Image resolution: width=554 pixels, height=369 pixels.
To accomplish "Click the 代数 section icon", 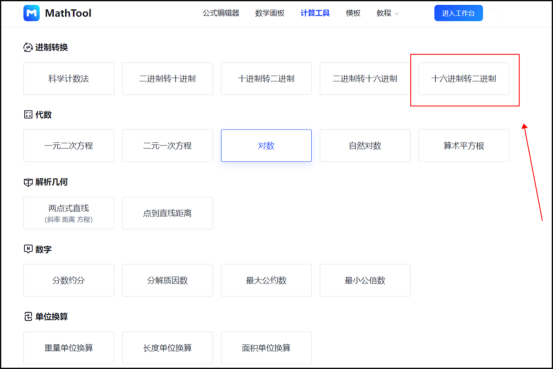I will tap(28, 115).
